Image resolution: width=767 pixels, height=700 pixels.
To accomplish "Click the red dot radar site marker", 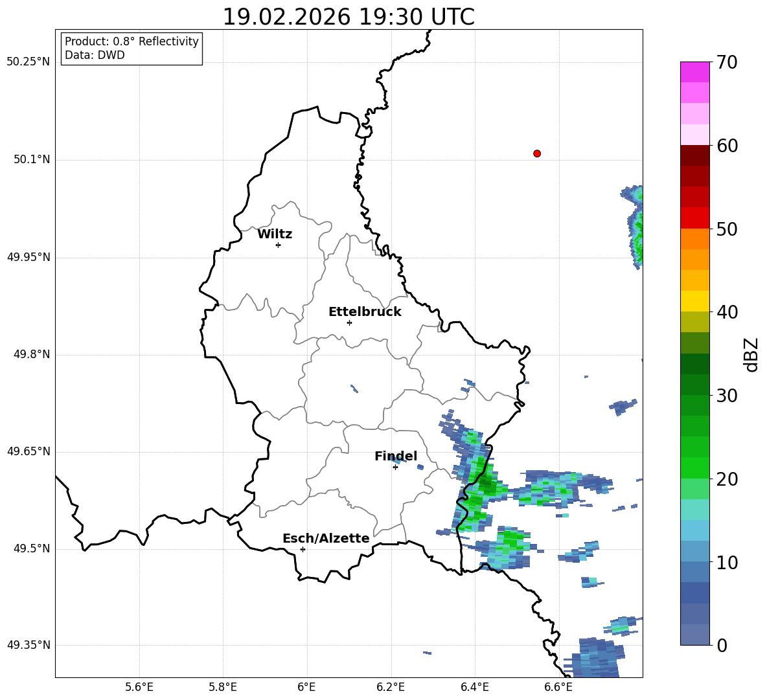I will point(537,153).
